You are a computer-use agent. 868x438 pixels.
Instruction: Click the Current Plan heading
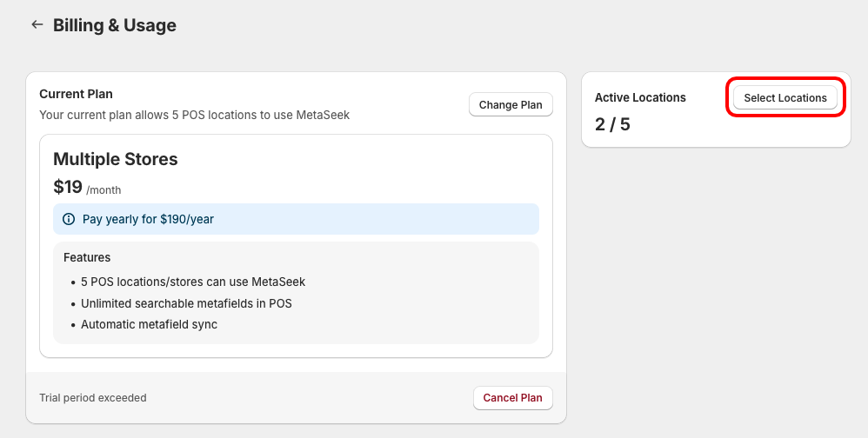pos(77,94)
